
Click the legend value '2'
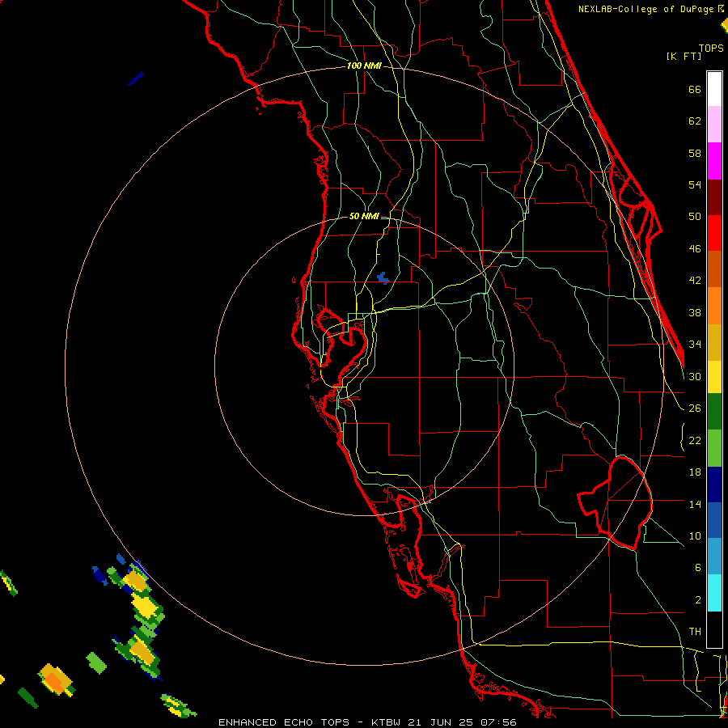click(698, 600)
